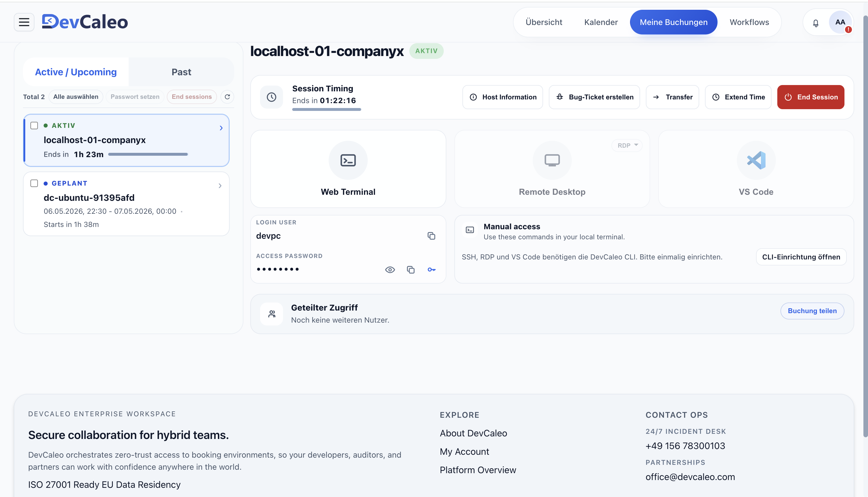End the current session

(811, 97)
